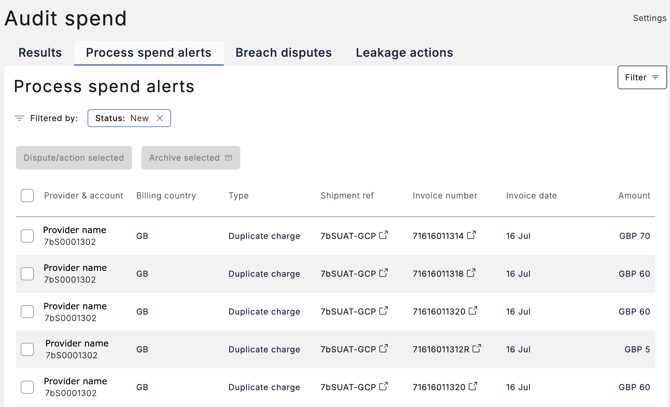670x407 pixels.
Task: Open Settings link at top right
Action: pyautogui.click(x=649, y=18)
